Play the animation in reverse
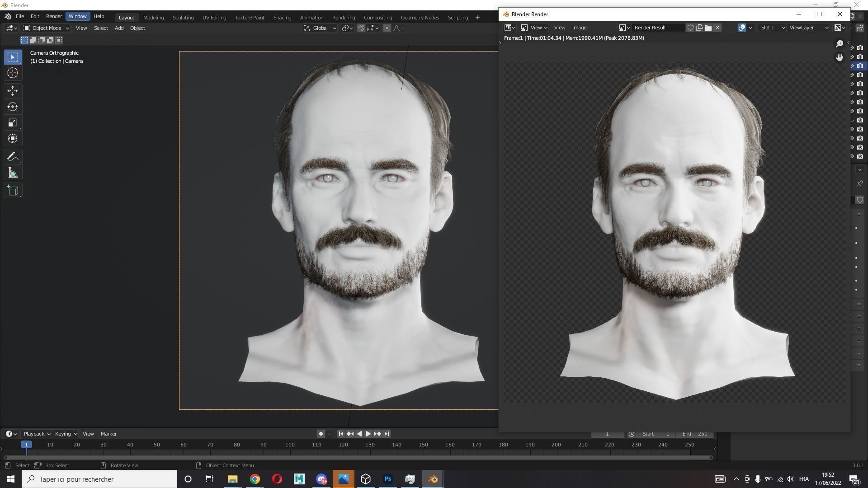 [359, 434]
